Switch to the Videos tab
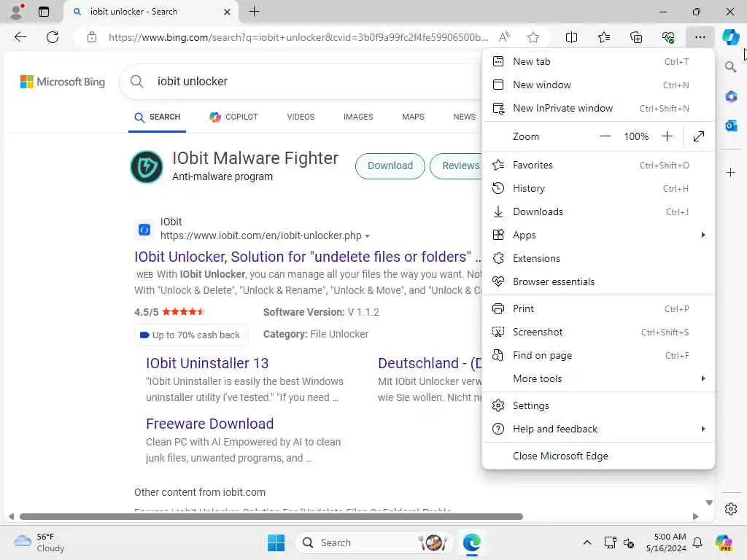 point(301,117)
